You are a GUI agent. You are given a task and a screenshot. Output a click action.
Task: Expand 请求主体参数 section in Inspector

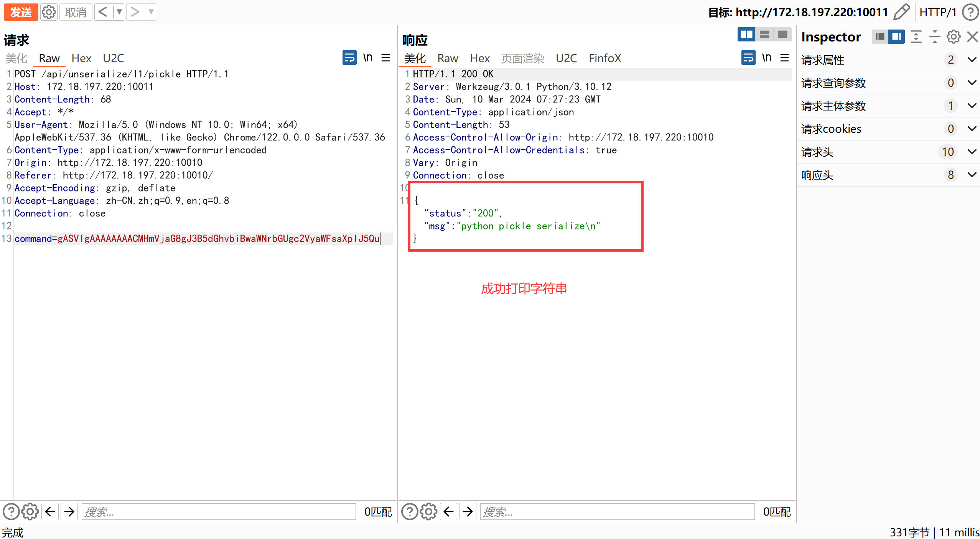click(x=972, y=106)
